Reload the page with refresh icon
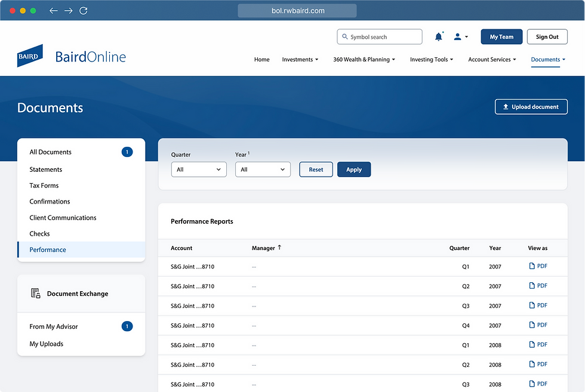Screen dimensions: 585x392 click(84, 11)
